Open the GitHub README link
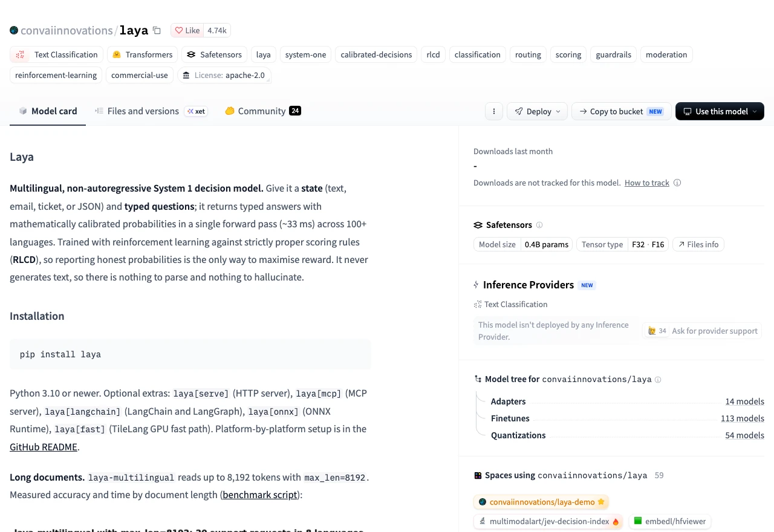The height and width of the screenshot is (532, 774). point(44,447)
